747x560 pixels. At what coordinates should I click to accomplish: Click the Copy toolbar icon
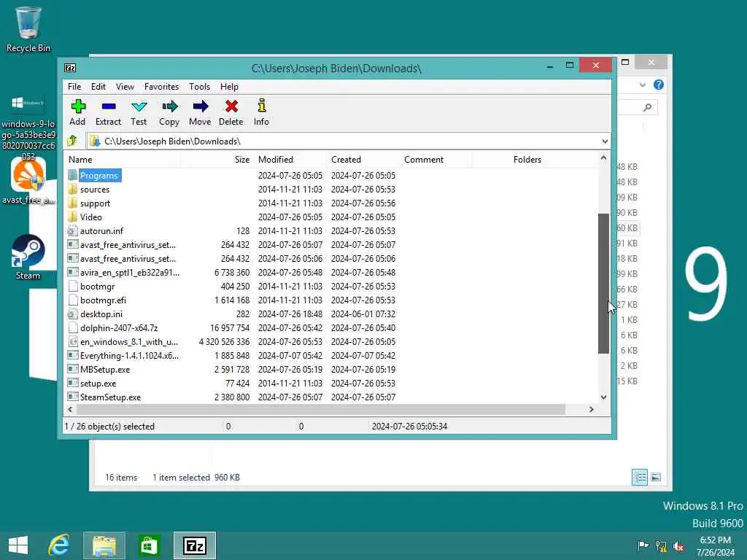click(x=169, y=112)
